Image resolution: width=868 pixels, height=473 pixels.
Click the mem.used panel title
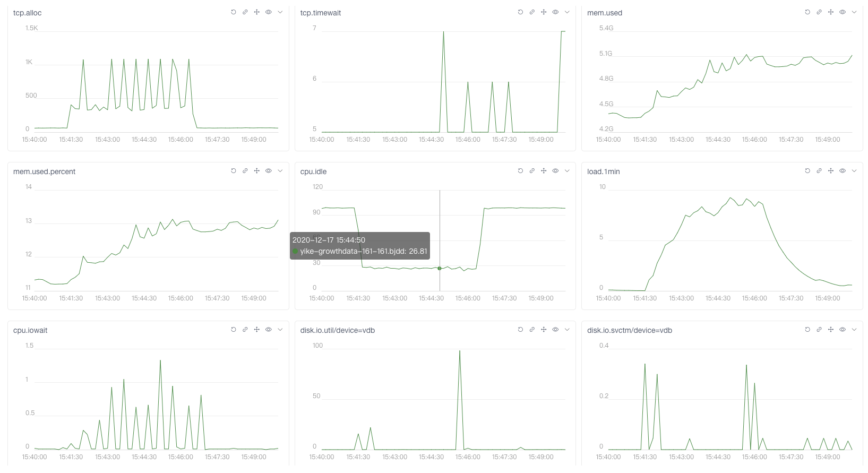604,13
